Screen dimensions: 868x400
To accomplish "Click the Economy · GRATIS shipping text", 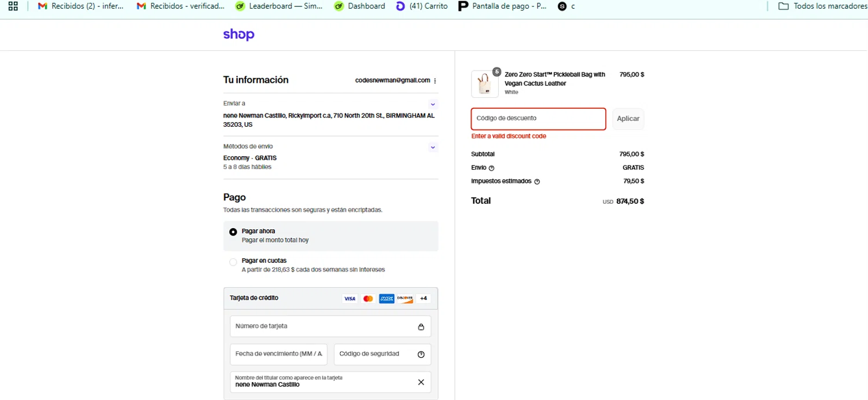I will (250, 158).
